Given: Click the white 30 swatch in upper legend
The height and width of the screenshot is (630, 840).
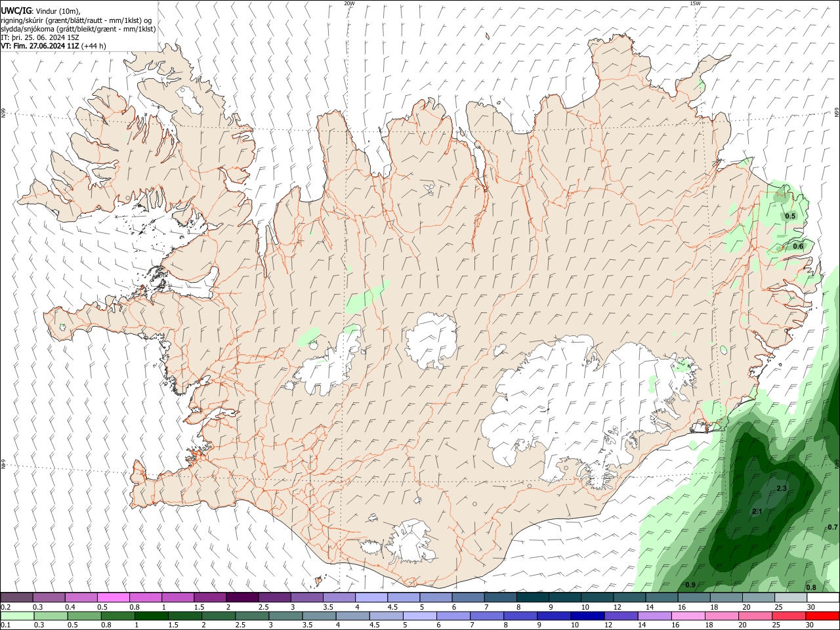Looking at the screenshot, I should pyautogui.click(x=823, y=597).
